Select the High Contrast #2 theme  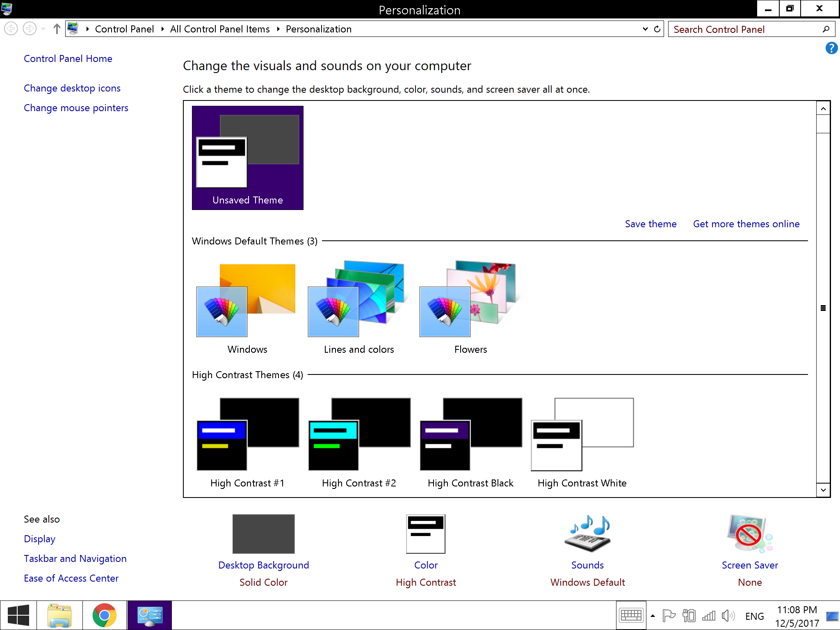359,435
